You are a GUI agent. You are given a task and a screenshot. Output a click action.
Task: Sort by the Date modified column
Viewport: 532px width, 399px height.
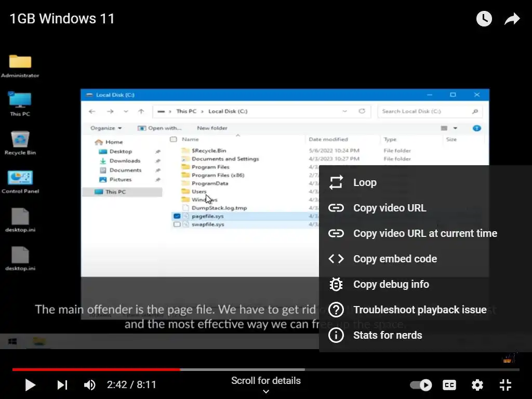pos(328,139)
